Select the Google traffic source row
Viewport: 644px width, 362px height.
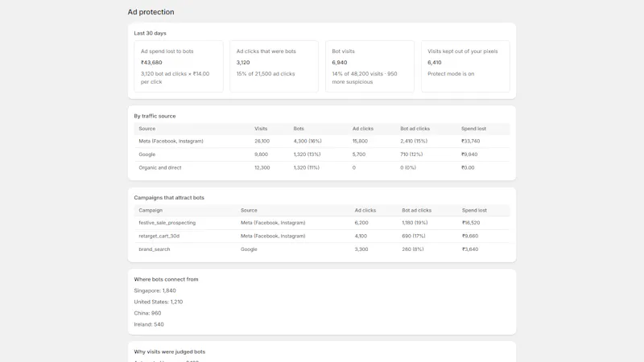coord(321,154)
